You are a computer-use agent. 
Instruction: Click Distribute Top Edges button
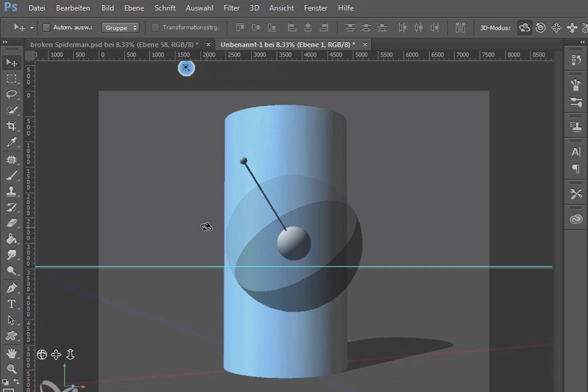tap(350, 28)
